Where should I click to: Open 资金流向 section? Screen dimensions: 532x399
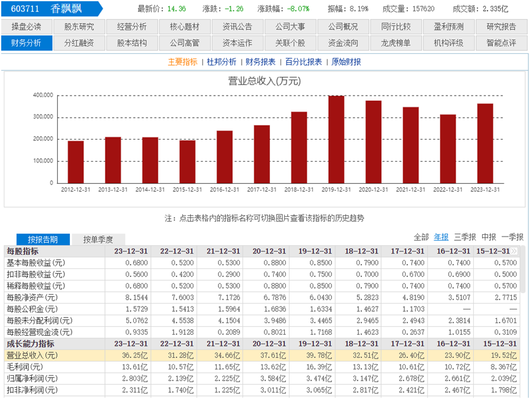(x=344, y=43)
